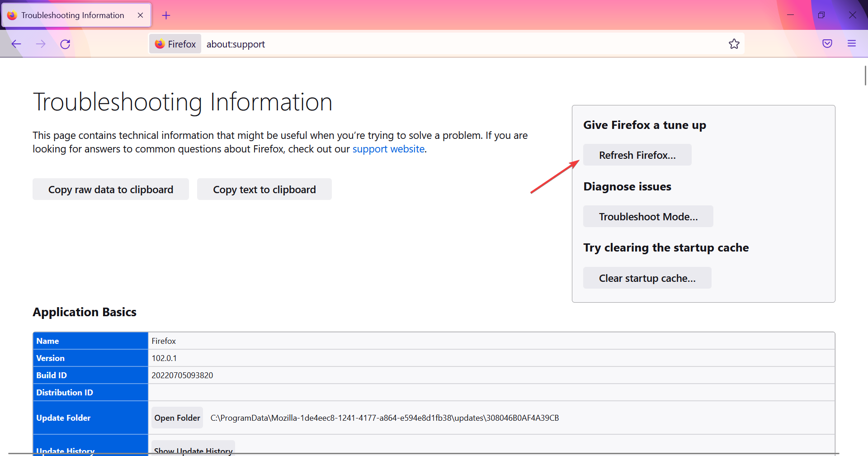Open Save to Pocket icon
Screen dimensions: 868x456
pos(827,44)
